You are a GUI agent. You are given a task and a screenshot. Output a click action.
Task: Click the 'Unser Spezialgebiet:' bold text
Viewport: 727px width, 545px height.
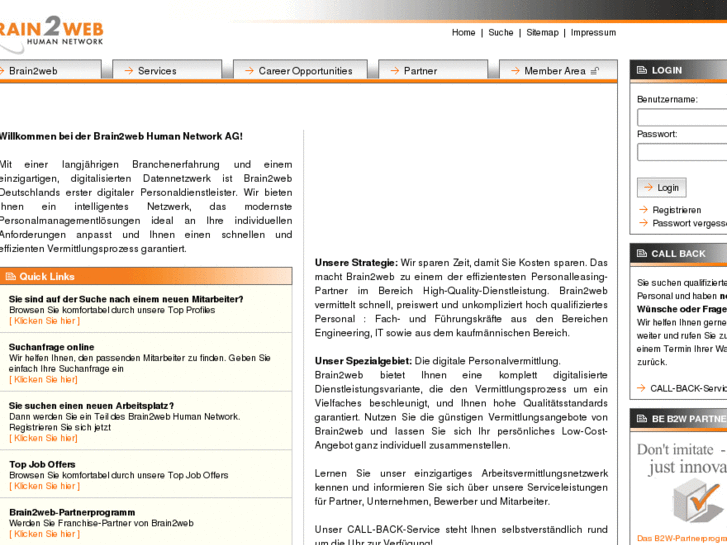pyautogui.click(x=363, y=361)
